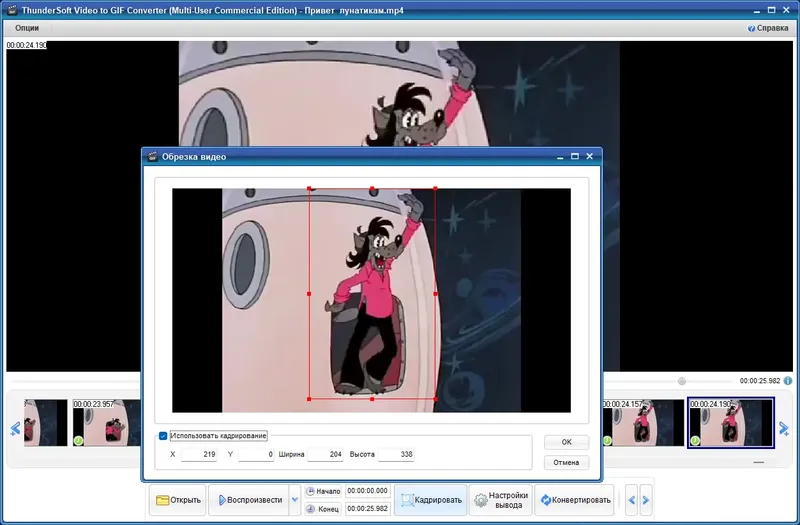This screenshot has width=800, height=525.
Task: Click the top-middle crop handle
Action: click(372, 189)
